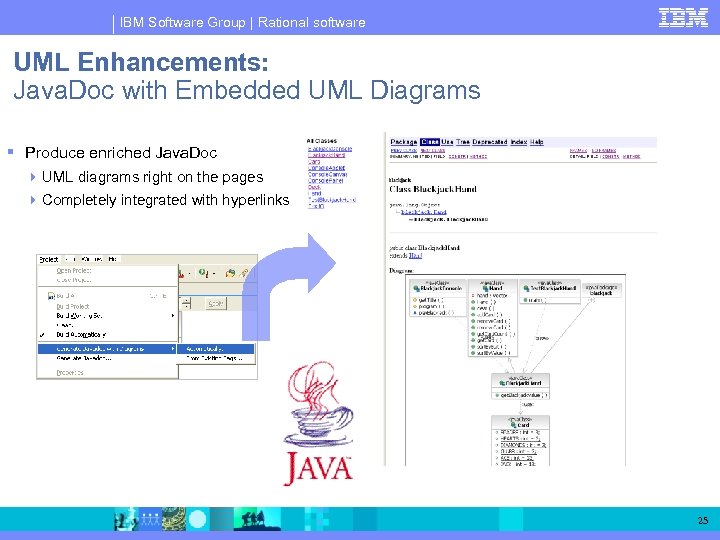Open TestBlackjackHand in All Classes list

[x=332, y=200]
